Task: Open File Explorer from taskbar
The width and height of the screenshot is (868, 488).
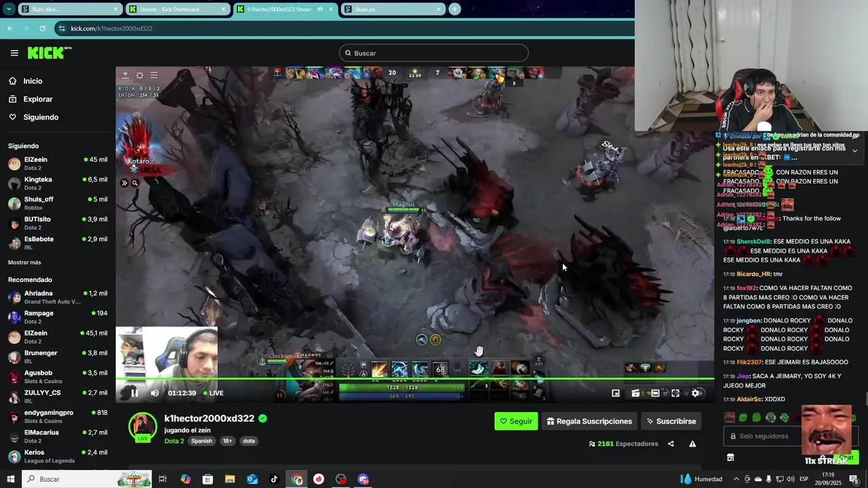Action: [230, 479]
